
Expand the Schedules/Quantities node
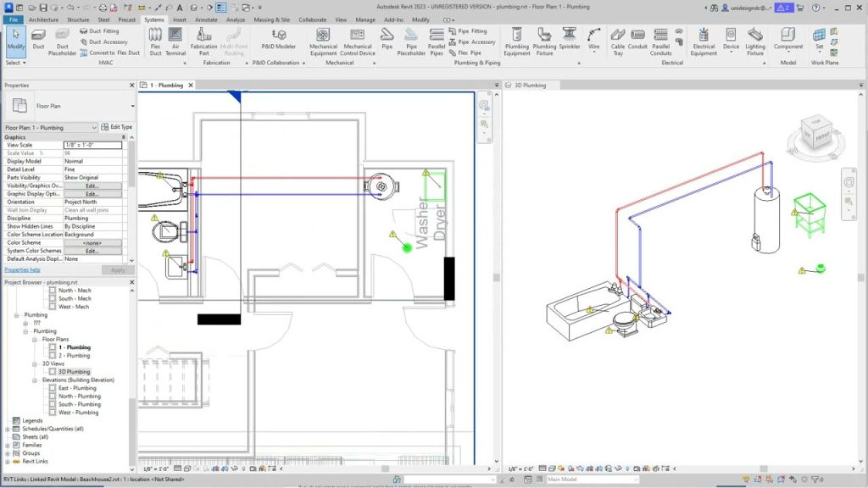click(7, 429)
